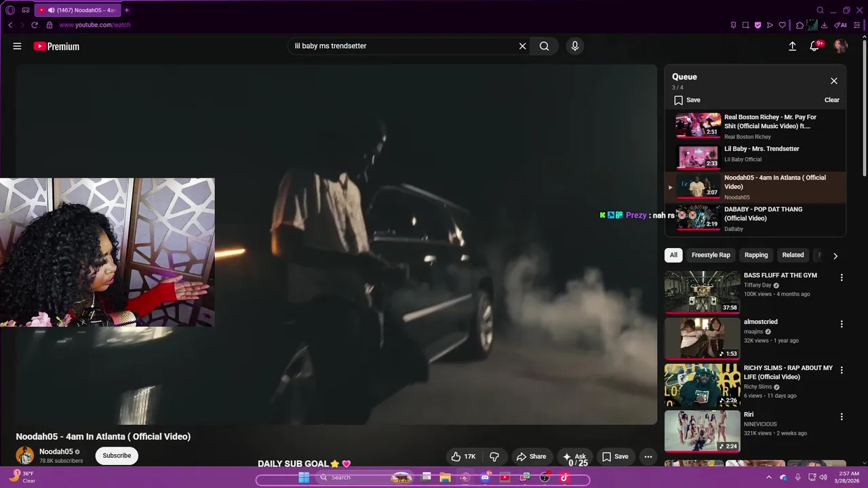868x488 pixels.
Task: Toggle the ad-blocker shield icon
Action: [x=757, y=25]
